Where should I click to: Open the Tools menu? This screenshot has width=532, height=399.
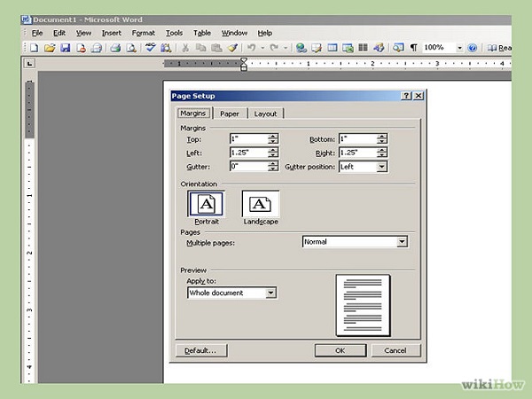pyautogui.click(x=174, y=33)
